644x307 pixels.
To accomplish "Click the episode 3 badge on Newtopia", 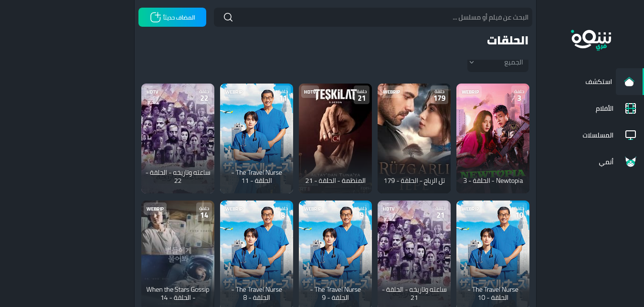I will [x=519, y=95].
